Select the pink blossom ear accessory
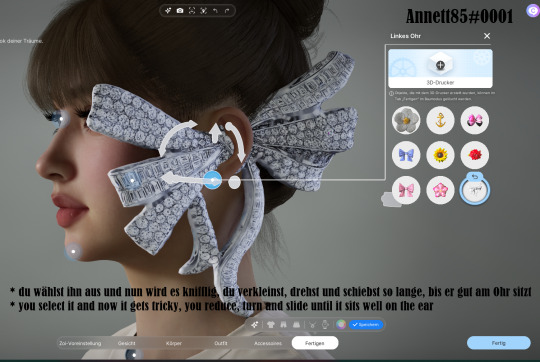This screenshot has width=540, height=362. pos(440,190)
